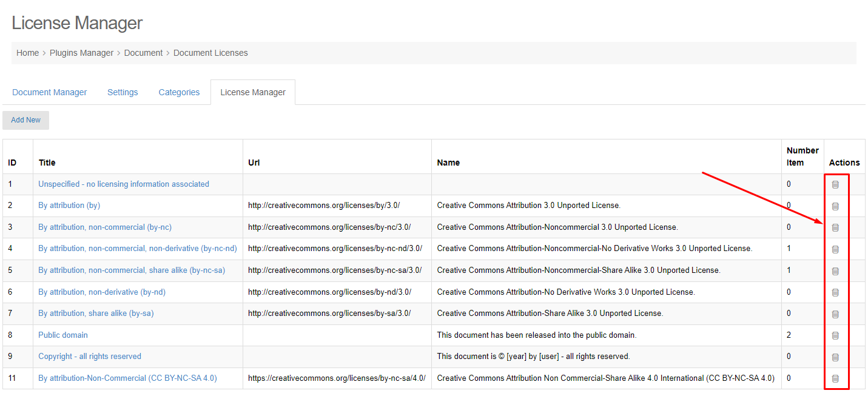The width and height of the screenshot is (868, 396).
Task: Click the ID column header
Action: point(12,163)
